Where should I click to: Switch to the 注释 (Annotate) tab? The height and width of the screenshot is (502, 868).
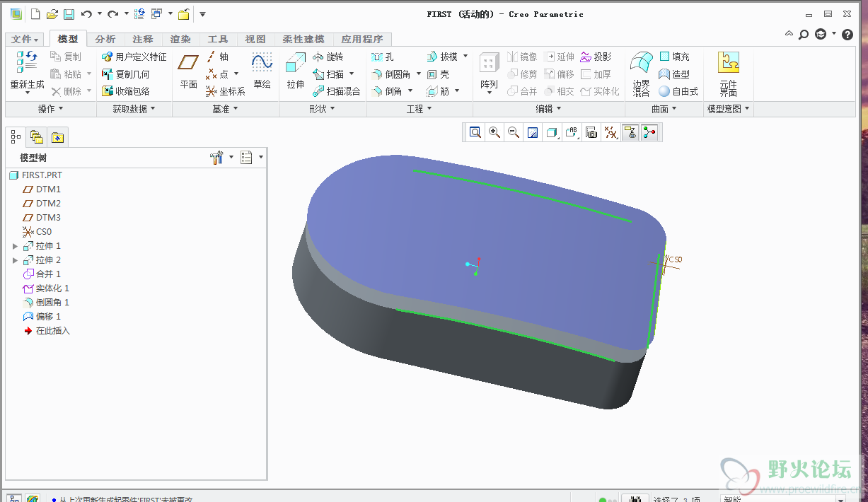coord(143,40)
